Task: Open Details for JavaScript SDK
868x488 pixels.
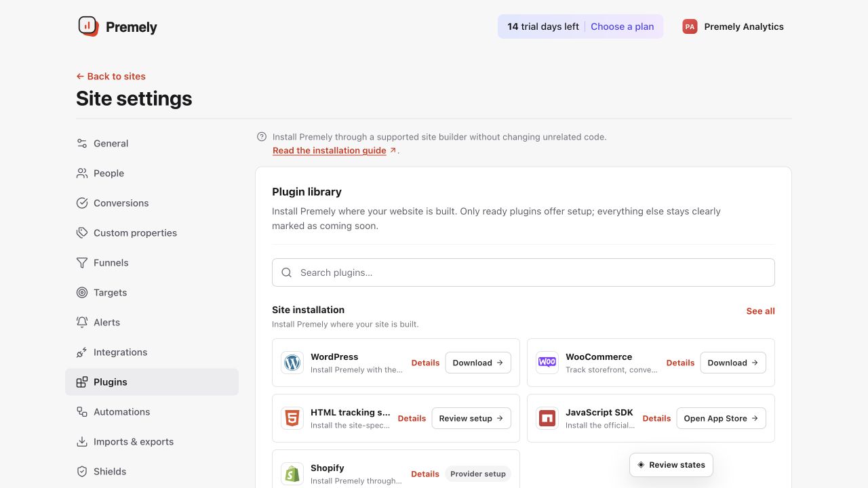Action: 656,418
